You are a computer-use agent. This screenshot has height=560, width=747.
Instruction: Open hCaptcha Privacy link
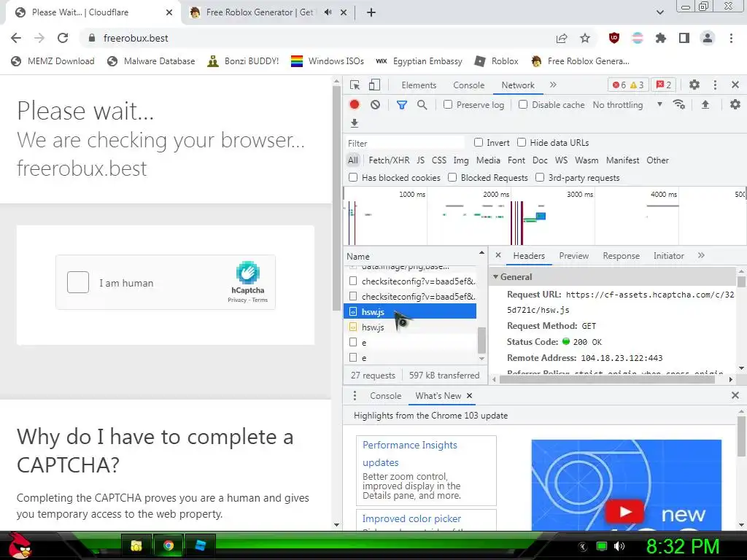tap(237, 300)
